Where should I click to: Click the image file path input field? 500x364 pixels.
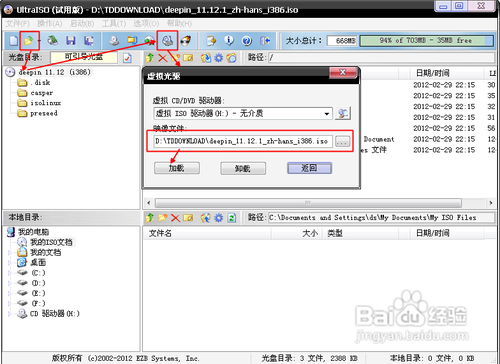pyautogui.click(x=243, y=141)
